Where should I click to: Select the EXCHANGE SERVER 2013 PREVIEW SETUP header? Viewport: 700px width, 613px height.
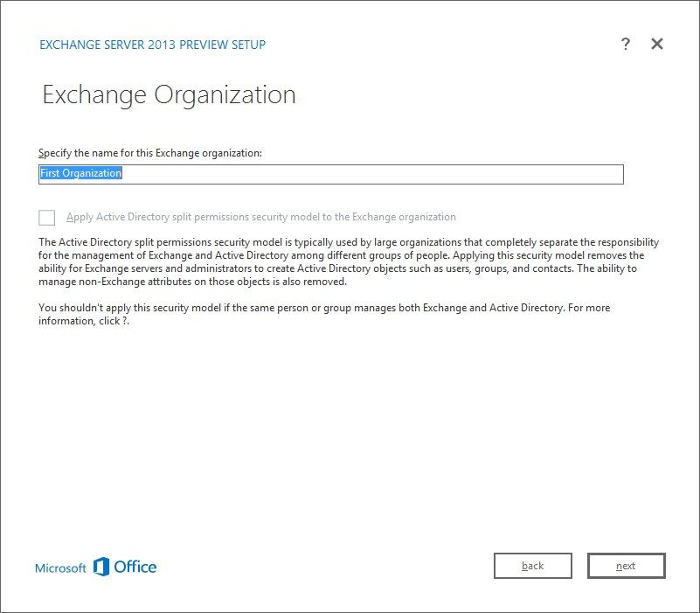point(152,44)
